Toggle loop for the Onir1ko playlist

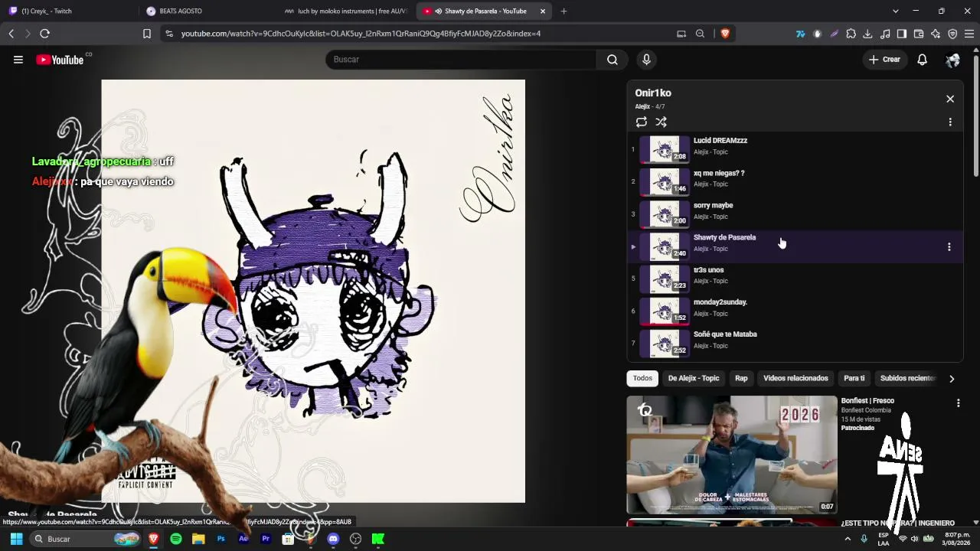642,122
